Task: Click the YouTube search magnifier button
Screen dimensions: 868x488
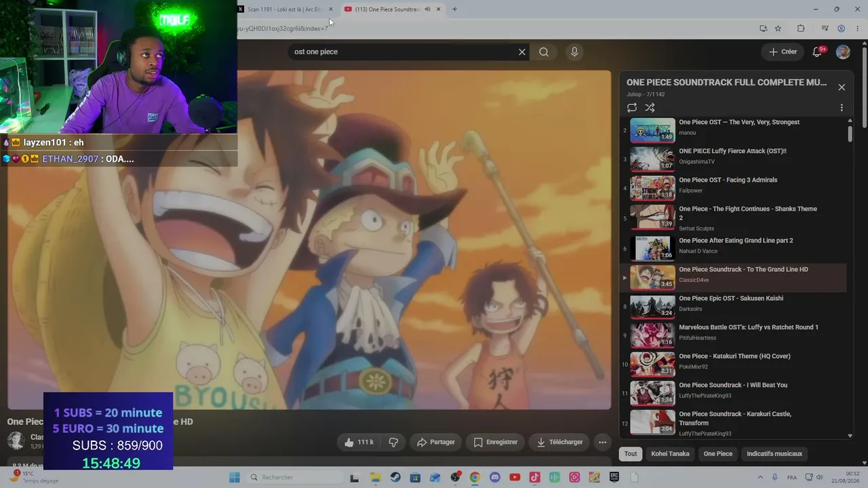Action: point(544,52)
